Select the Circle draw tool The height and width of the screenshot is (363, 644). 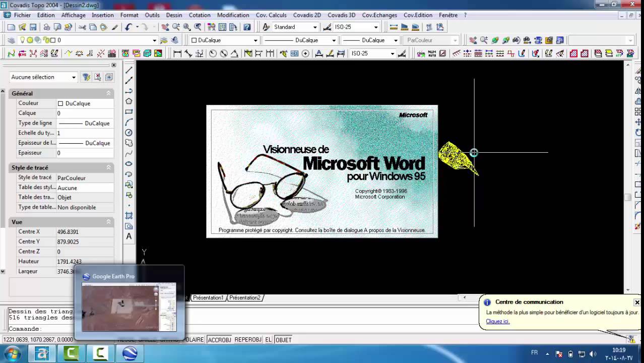(129, 133)
